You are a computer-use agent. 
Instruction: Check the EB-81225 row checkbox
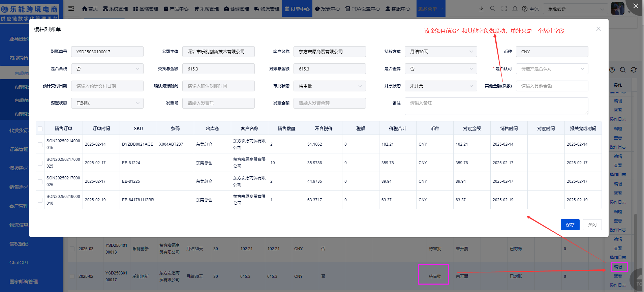pyautogui.click(x=40, y=181)
